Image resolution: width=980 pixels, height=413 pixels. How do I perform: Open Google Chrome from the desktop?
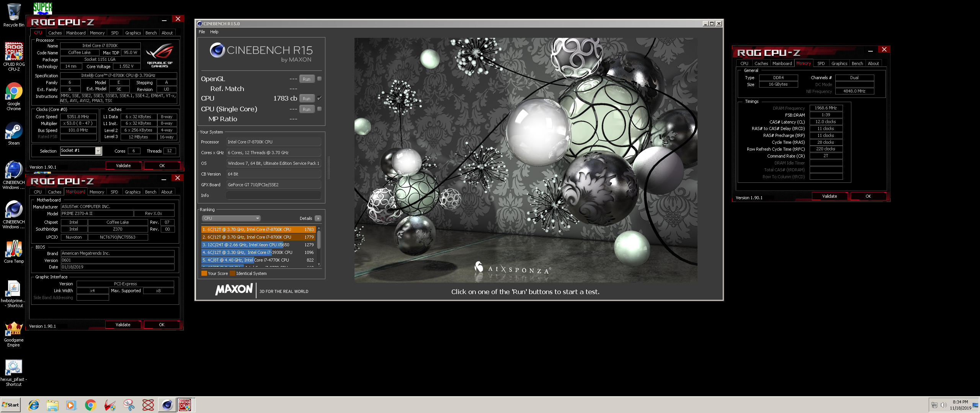tap(14, 96)
